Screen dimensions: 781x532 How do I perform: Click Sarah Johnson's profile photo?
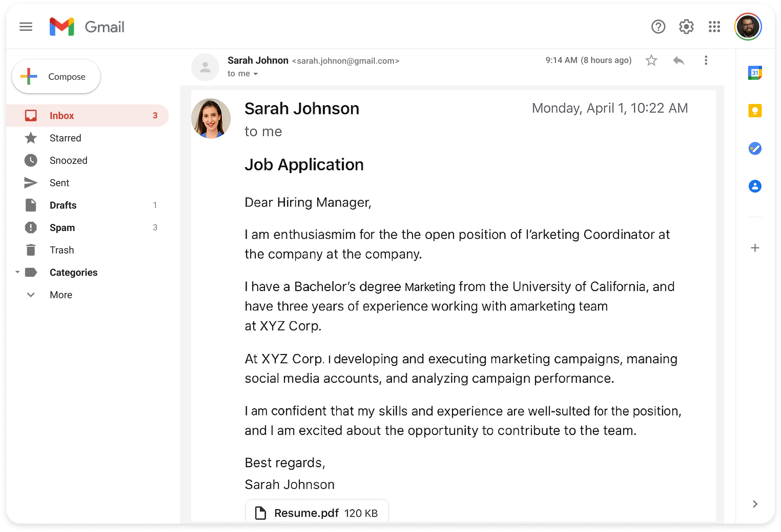(211, 118)
